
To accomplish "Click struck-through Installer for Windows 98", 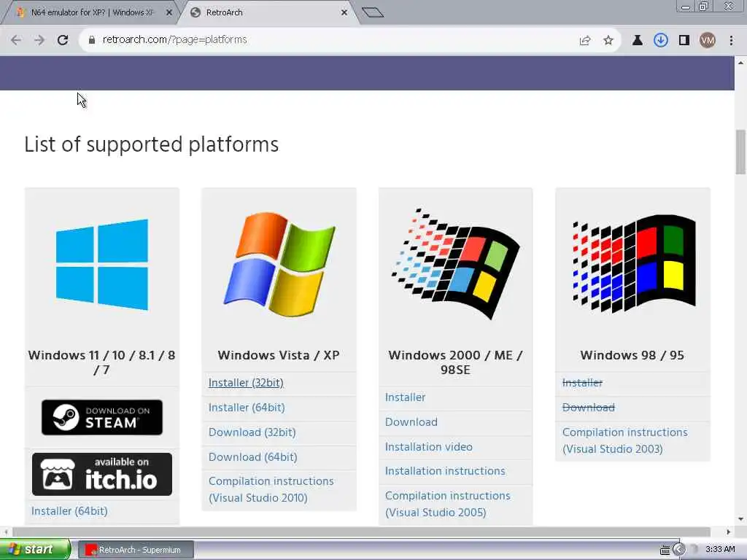I will tap(582, 383).
